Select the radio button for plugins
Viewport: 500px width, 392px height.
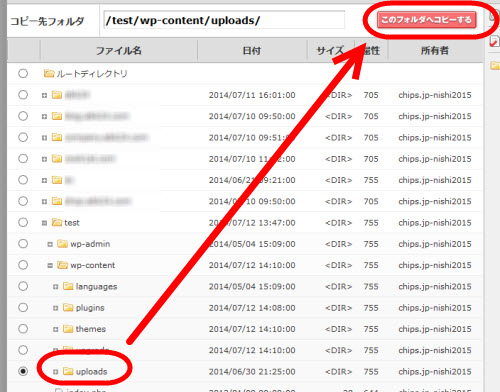23,308
